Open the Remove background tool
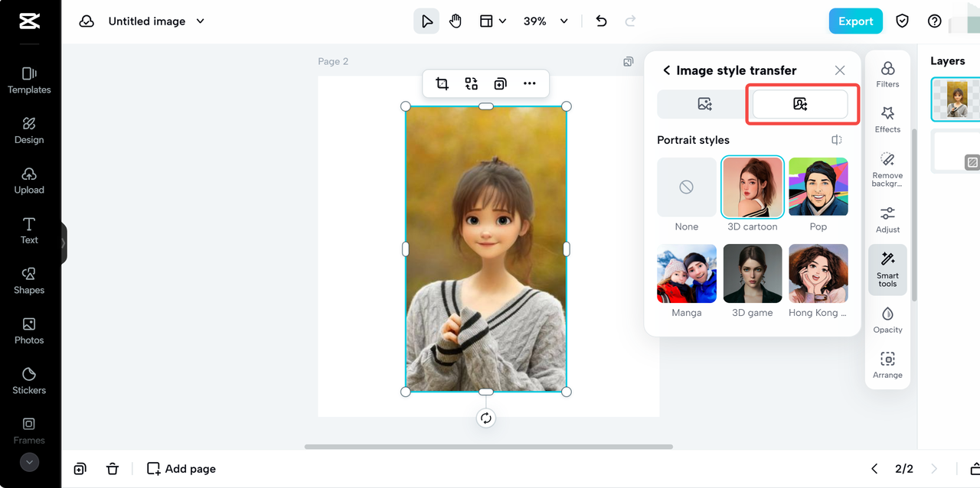 [x=887, y=169]
